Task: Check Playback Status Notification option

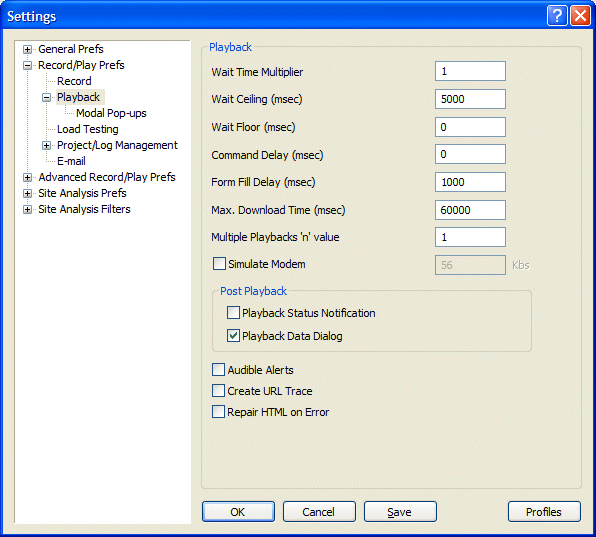Action: pos(233,313)
